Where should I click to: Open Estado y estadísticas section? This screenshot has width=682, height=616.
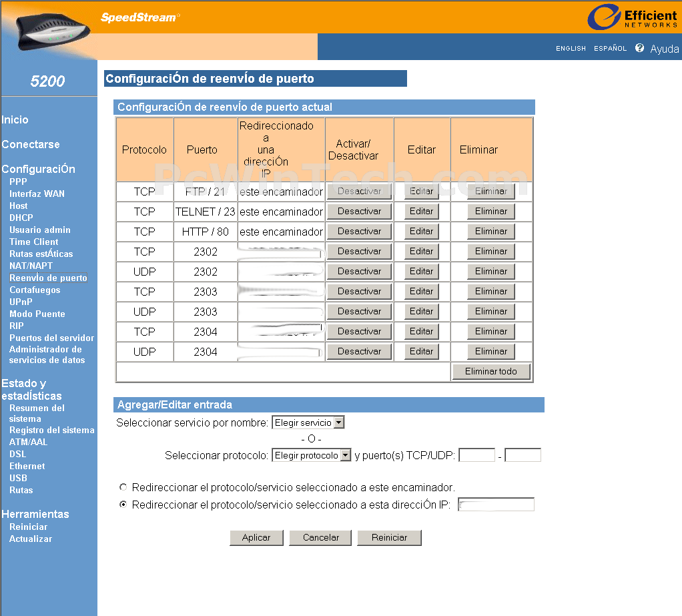(x=32, y=389)
